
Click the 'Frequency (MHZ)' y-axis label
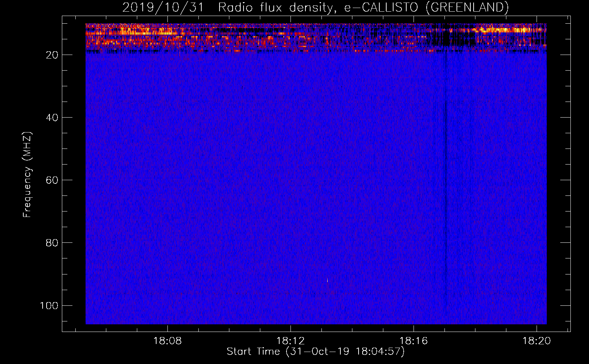tap(27, 175)
